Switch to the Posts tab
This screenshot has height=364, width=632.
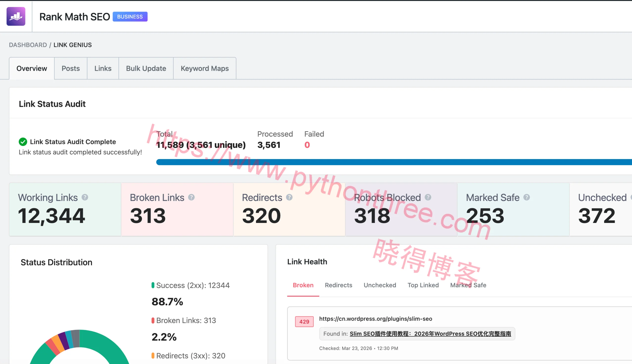pos(71,68)
